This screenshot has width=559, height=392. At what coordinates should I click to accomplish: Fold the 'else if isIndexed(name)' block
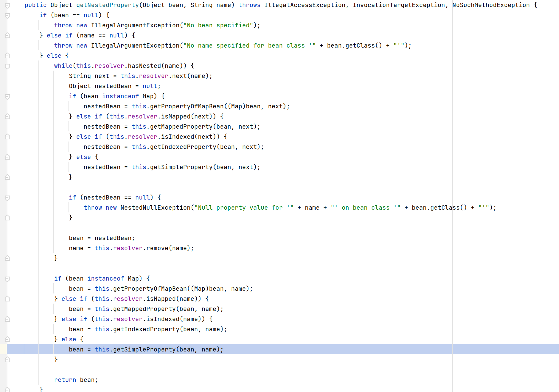pos(7,319)
